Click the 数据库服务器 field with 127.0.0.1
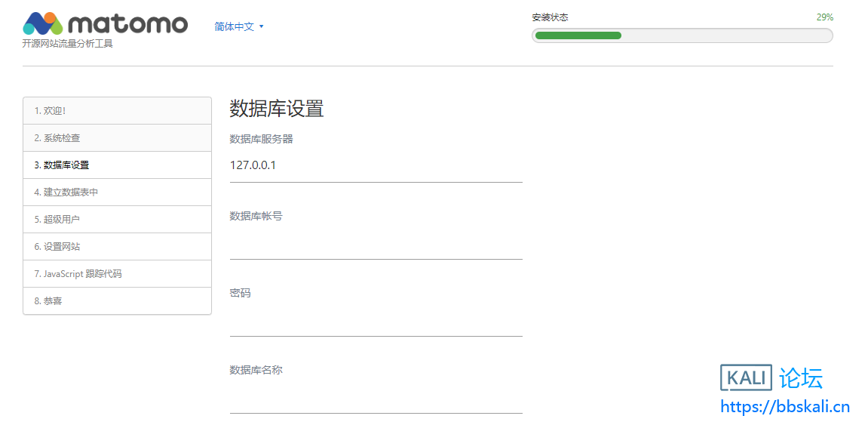The height and width of the screenshot is (422, 868). pos(376,165)
